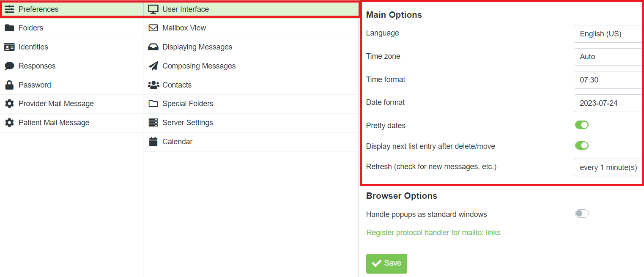Select the Server Settings server icon
This screenshot has height=277, width=644.
pos(153,123)
